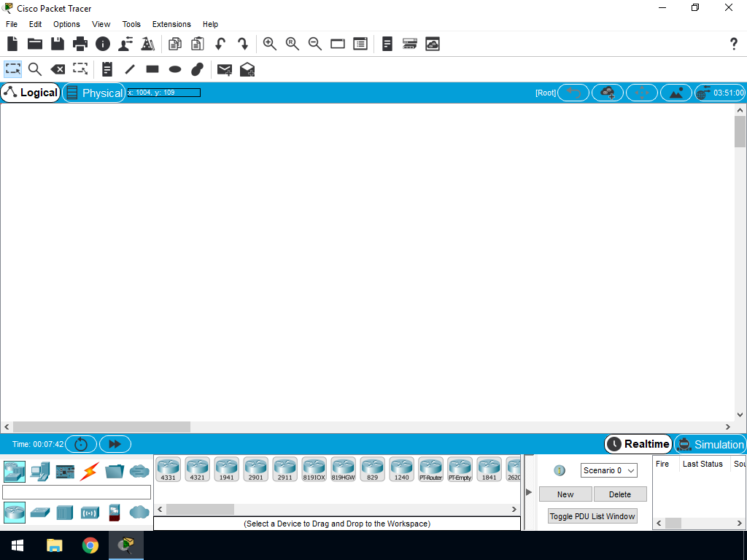Click the Help question mark icon
This screenshot has width=747, height=560.
734,44
